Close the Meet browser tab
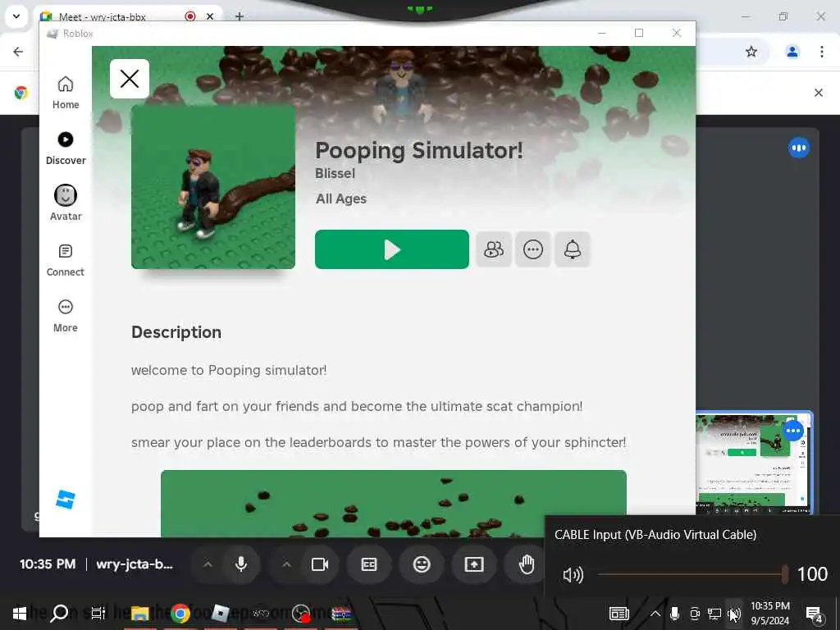840x630 pixels. pyautogui.click(x=210, y=16)
